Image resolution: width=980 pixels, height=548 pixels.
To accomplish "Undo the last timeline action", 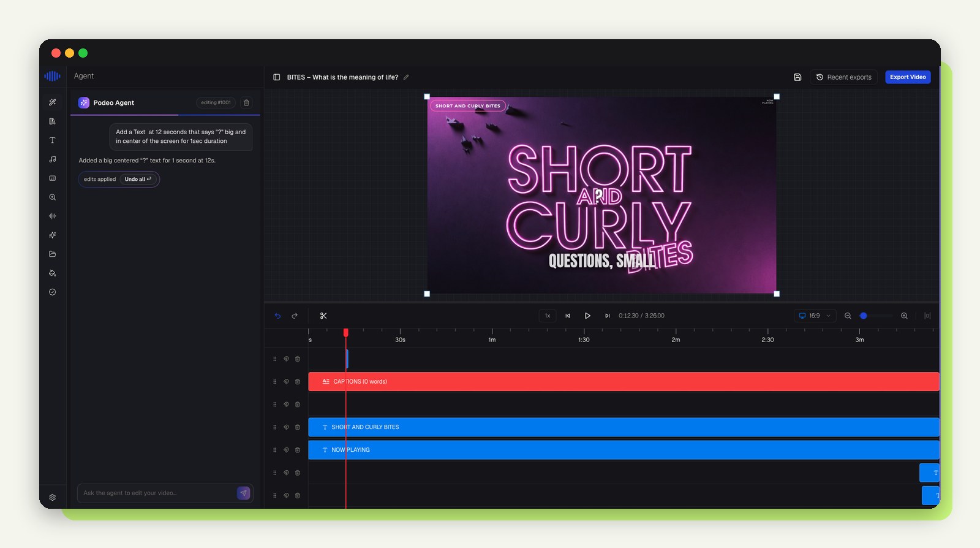I will click(x=277, y=316).
